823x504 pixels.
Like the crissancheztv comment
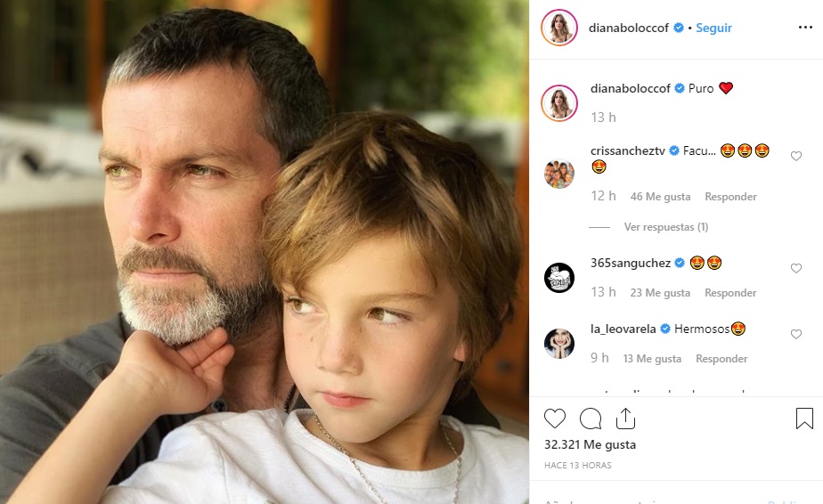coord(796,156)
